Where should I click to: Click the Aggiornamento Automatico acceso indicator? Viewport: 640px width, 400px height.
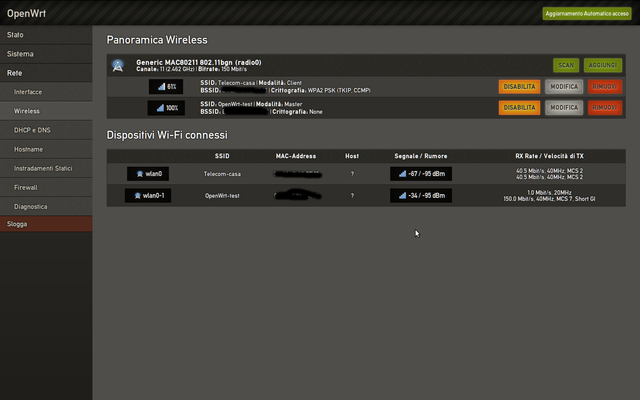[587, 13]
